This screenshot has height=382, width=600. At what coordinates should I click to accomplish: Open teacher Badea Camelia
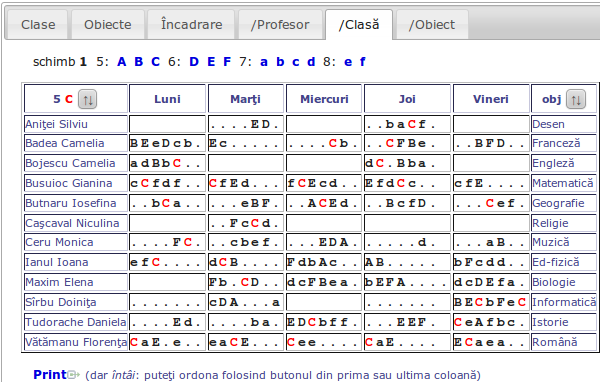65,143
